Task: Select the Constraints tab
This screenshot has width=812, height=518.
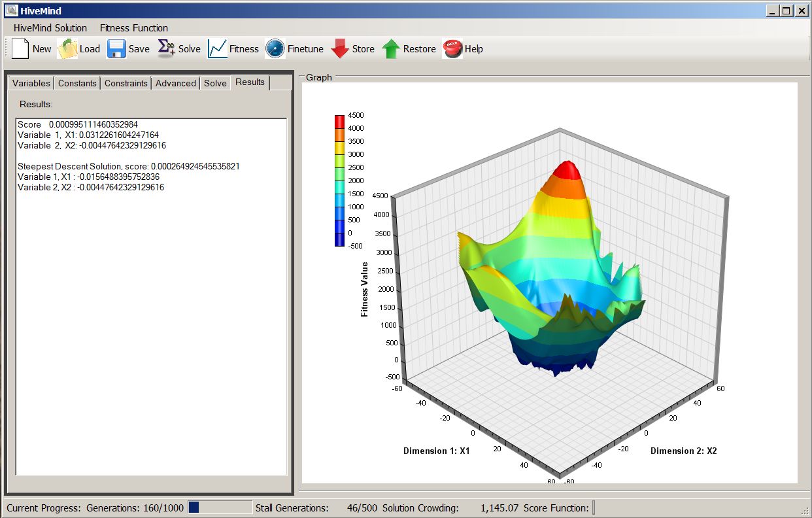Action: (126, 83)
